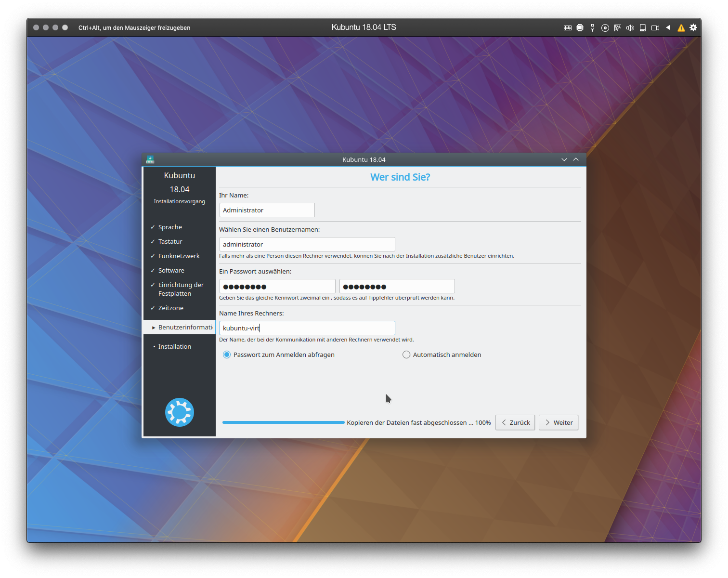Click the Weiter button
Screen dimensions: 728x578
[559, 422]
